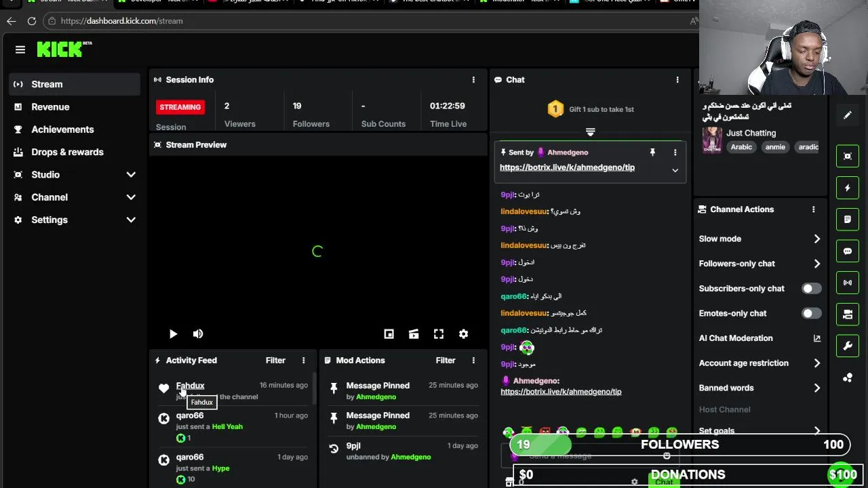The width and height of the screenshot is (868, 488).
Task: Click the anmie stream tag
Action: (775, 147)
